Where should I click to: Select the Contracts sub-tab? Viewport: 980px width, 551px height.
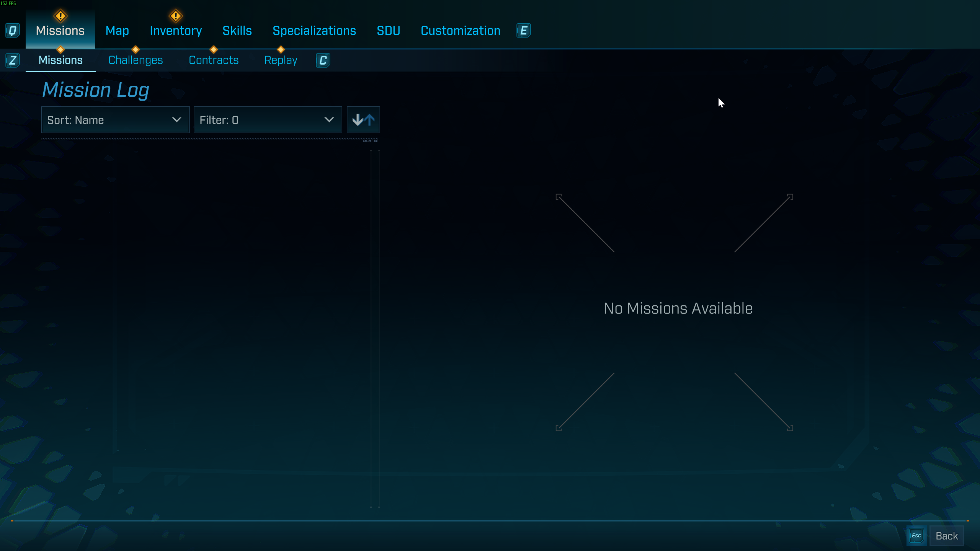coord(214,60)
